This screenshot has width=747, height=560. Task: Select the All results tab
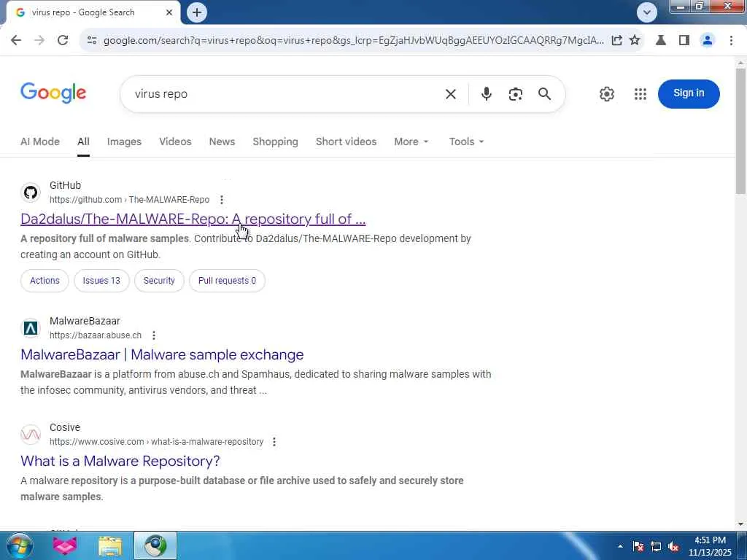[x=83, y=141]
